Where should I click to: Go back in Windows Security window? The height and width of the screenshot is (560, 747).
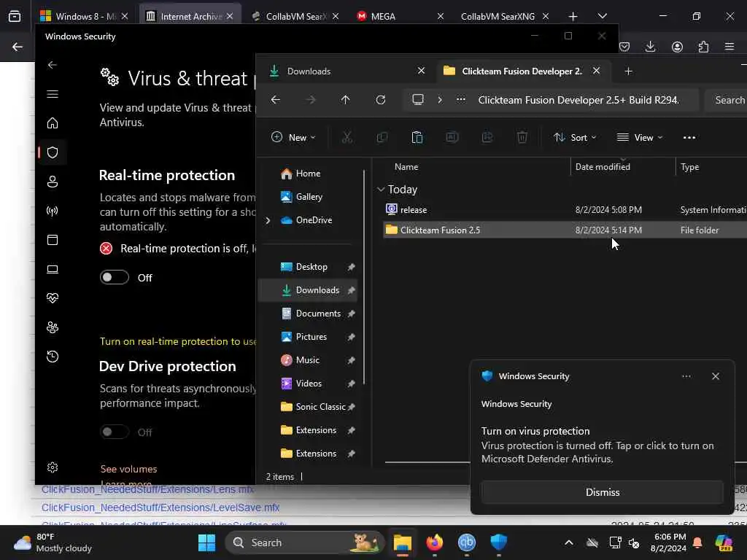(53, 65)
